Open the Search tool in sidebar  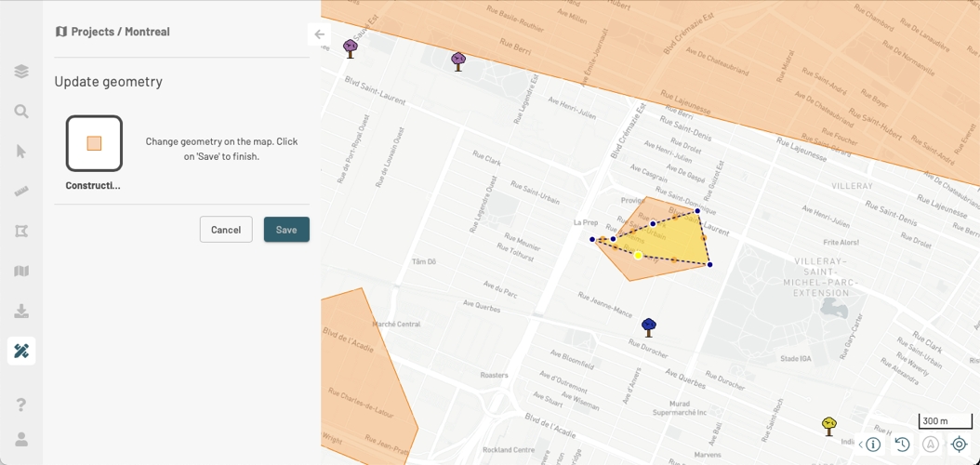click(21, 112)
